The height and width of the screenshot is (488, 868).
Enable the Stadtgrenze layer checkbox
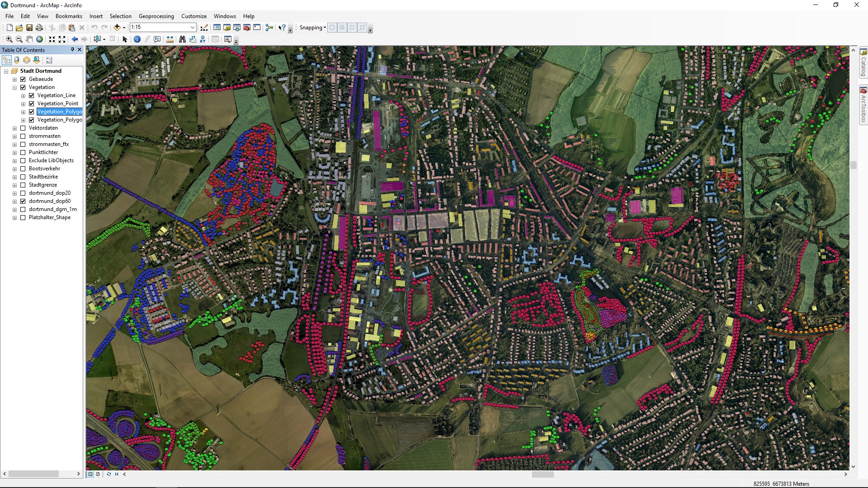point(23,185)
